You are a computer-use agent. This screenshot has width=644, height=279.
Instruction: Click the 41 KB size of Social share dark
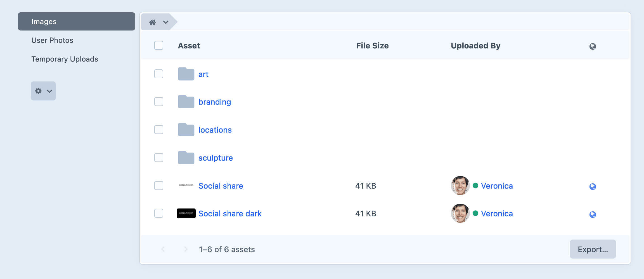(x=366, y=214)
